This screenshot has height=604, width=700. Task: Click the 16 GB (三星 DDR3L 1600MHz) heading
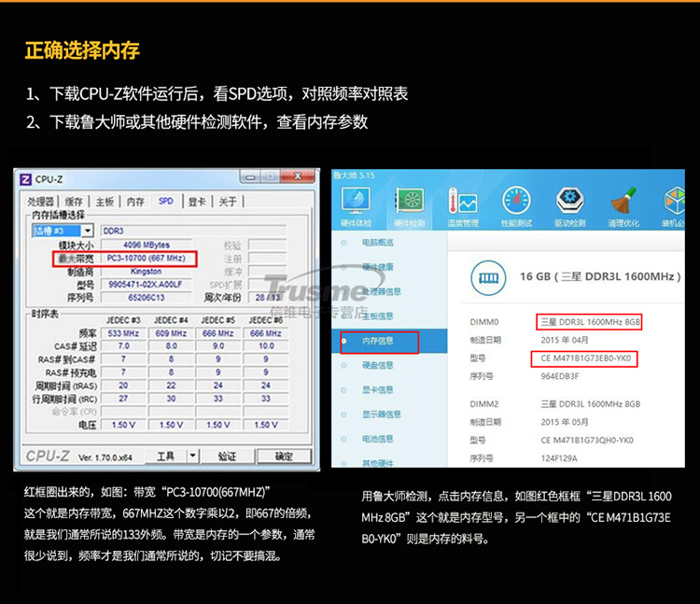tap(600, 276)
